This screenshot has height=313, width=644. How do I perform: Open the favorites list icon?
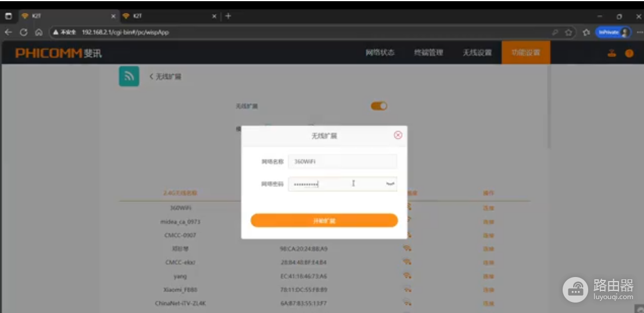tap(586, 32)
